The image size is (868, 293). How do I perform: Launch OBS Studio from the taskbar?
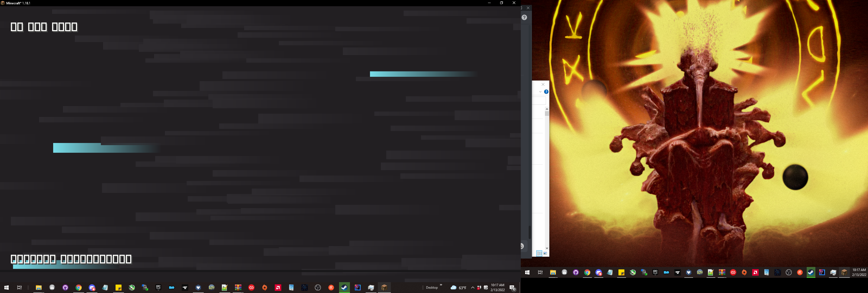(x=317, y=288)
